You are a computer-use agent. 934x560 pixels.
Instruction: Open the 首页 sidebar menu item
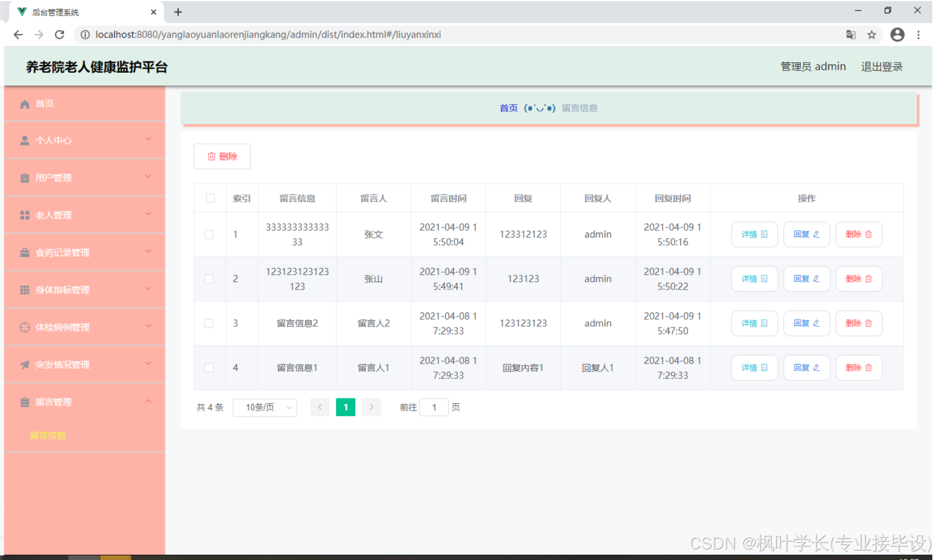[x=84, y=104]
